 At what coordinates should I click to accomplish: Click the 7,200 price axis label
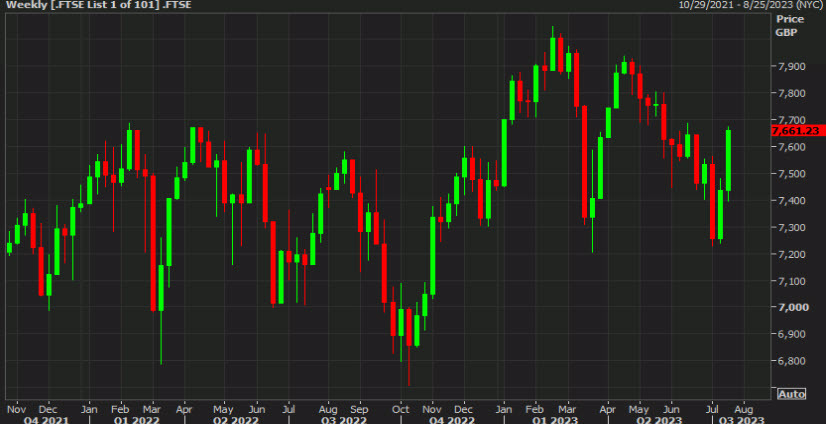pos(791,254)
